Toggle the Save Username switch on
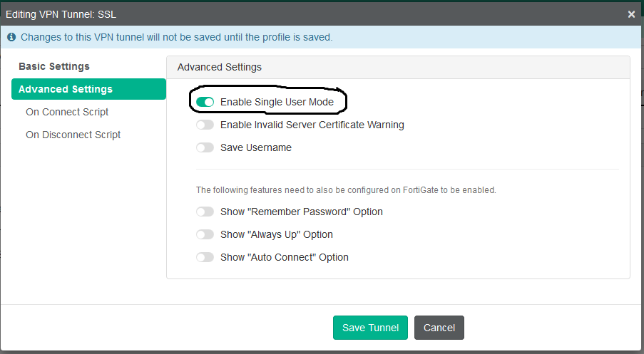The width and height of the screenshot is (644, 354). coord(205,147)
